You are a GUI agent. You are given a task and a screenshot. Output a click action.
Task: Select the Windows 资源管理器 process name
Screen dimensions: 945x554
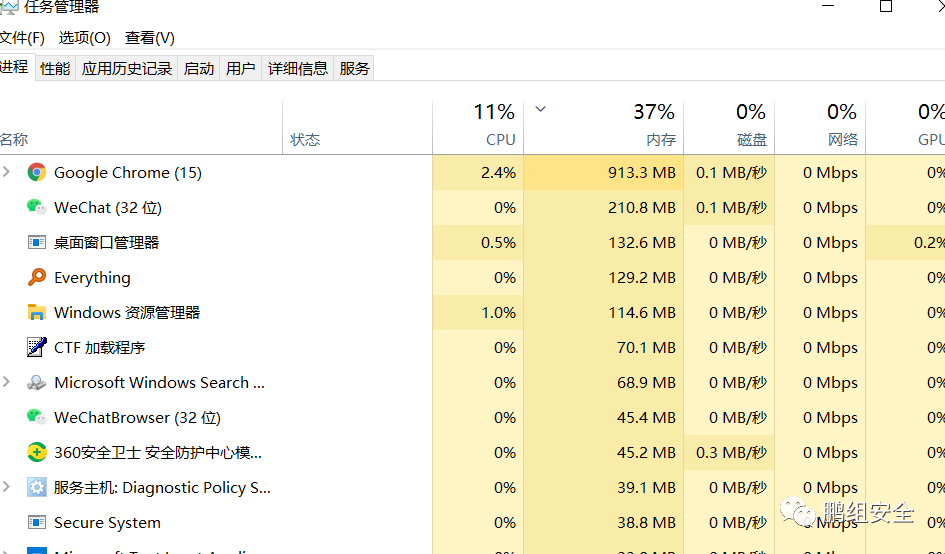point(127,312)
